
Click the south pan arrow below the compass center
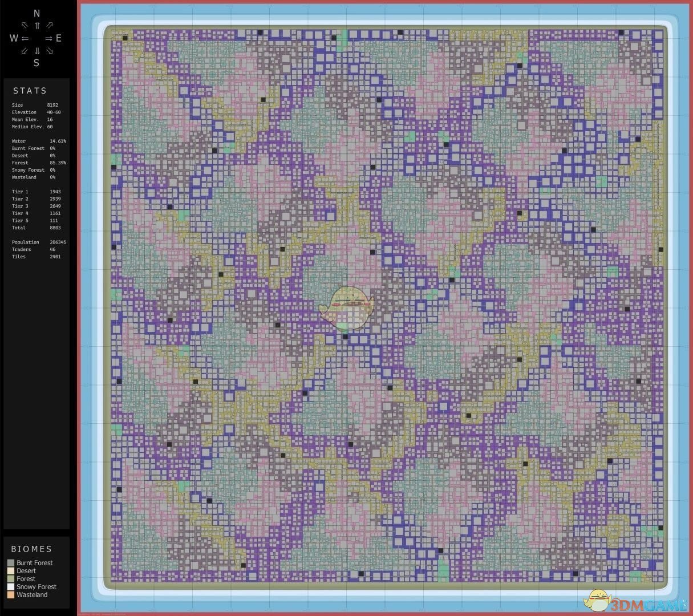(x=37, y=51)
